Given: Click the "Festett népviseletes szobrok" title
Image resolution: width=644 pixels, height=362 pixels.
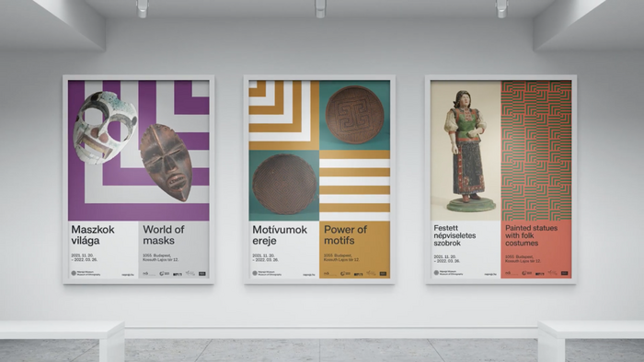Looking at the screenshot, I should click(x=454, y=235).
